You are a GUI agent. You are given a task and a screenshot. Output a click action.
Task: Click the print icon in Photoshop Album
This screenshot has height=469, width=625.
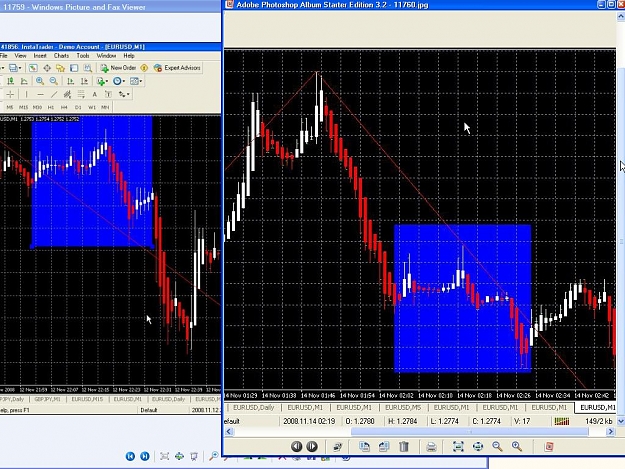coord(431,447)
